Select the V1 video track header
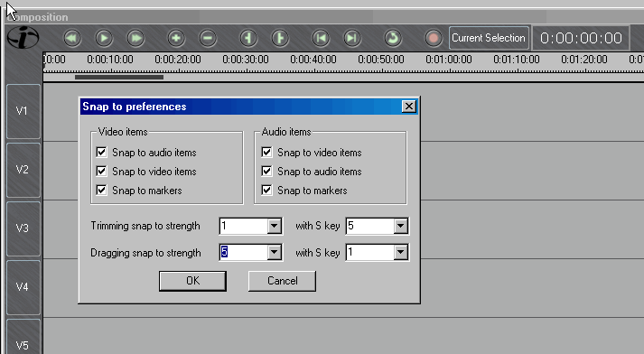 coord(23,111)
